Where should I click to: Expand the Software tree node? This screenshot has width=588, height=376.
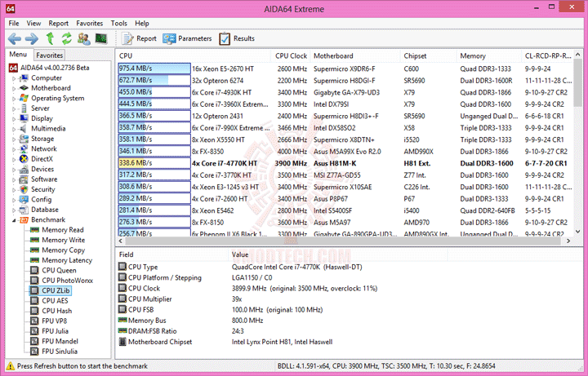click(14, 179)
